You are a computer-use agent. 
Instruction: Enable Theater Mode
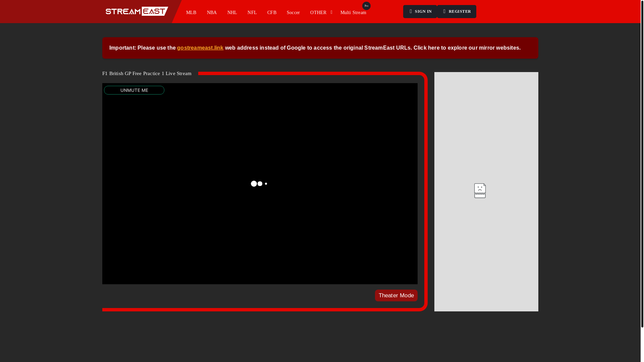[x=396, y=295]
